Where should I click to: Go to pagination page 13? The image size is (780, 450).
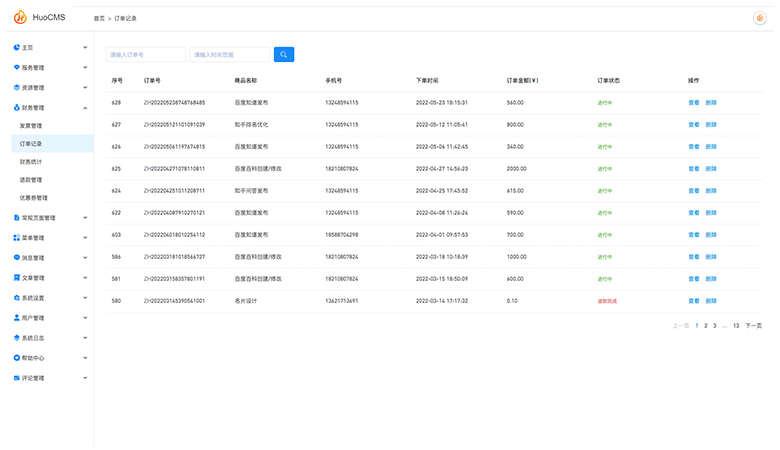tap(736, 326)
